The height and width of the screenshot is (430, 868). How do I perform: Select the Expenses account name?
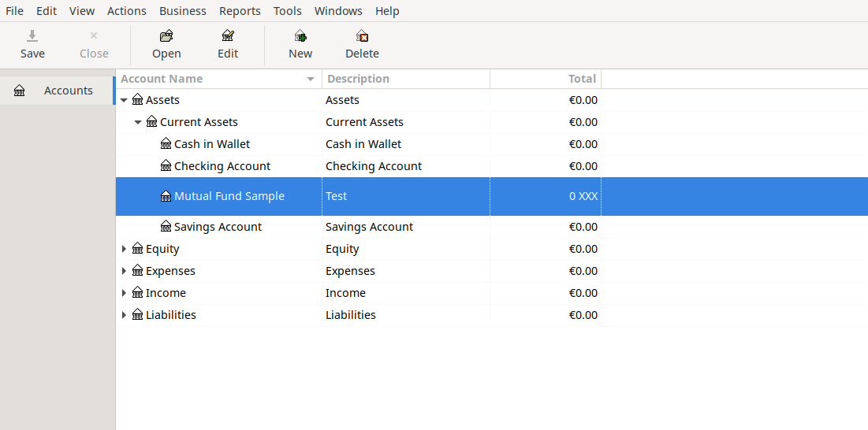(x=170, y=271)
